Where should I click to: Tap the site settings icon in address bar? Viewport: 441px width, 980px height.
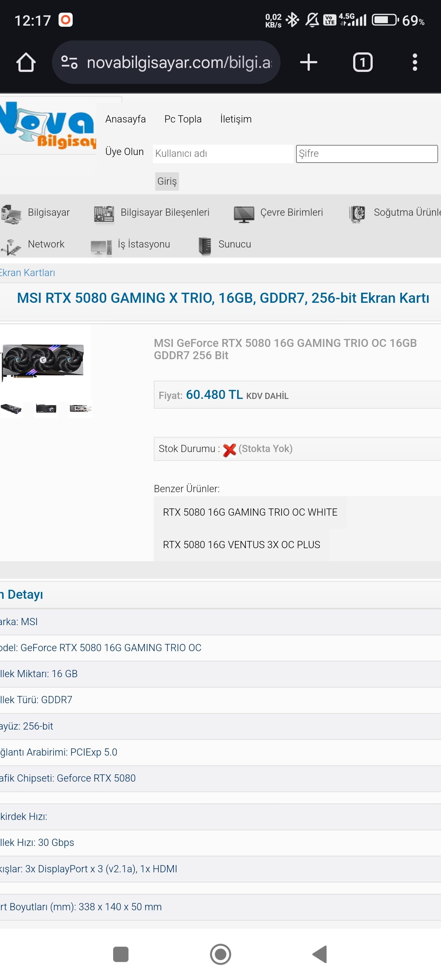(x=69, y=63)
